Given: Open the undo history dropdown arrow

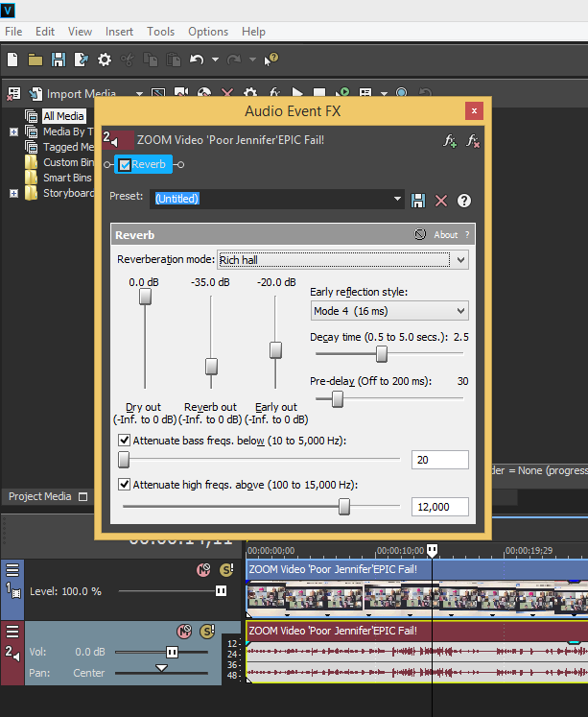Looking at the screenshot, I should (215, 60).
